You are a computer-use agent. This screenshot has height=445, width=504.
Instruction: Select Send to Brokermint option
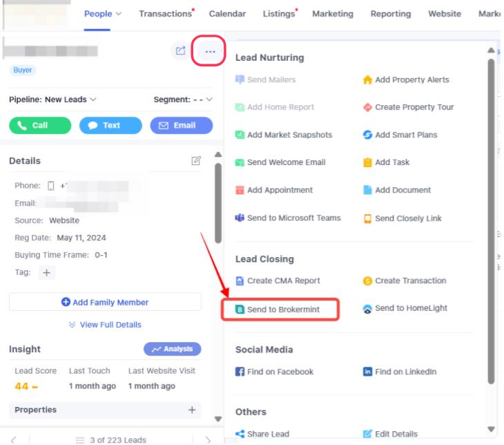point(280,310)
